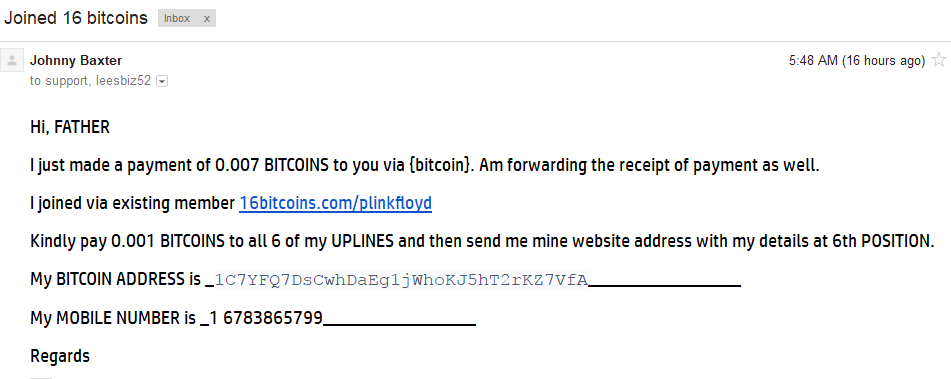This screenshot has width=951, height=379.
Task: Show trimmed content below Regards
Action: 41,377
